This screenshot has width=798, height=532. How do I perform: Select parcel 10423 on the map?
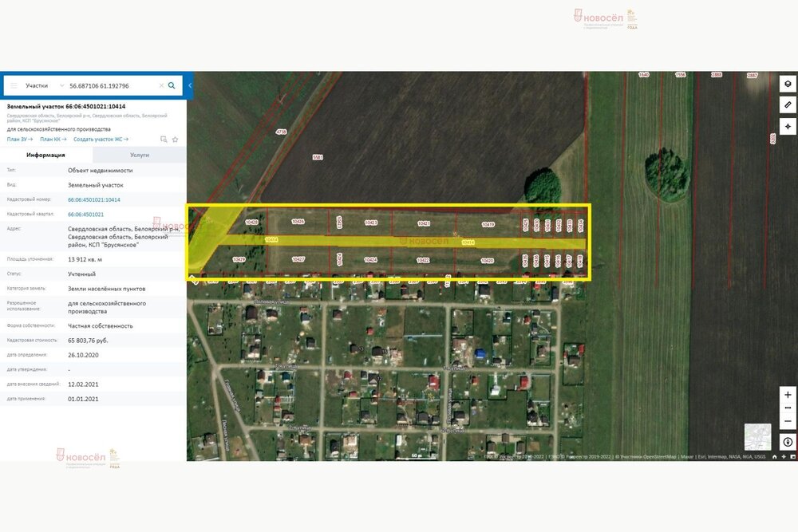click(371, 223)
